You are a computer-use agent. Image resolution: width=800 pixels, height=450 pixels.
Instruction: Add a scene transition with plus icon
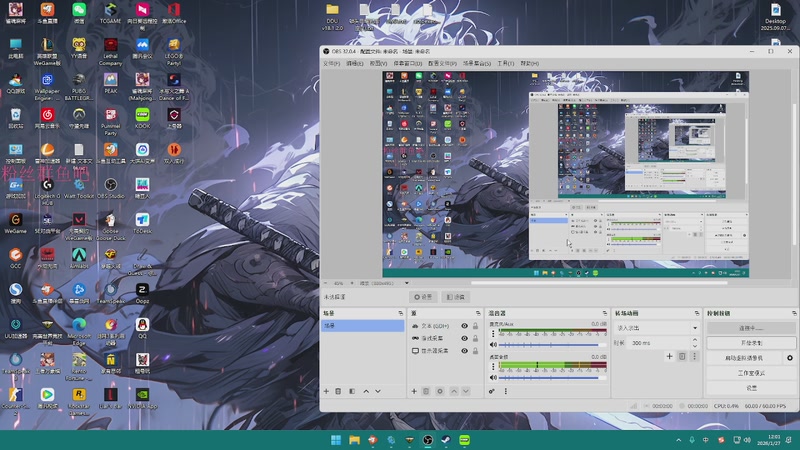pyautogui.click(x=669, y=356)
